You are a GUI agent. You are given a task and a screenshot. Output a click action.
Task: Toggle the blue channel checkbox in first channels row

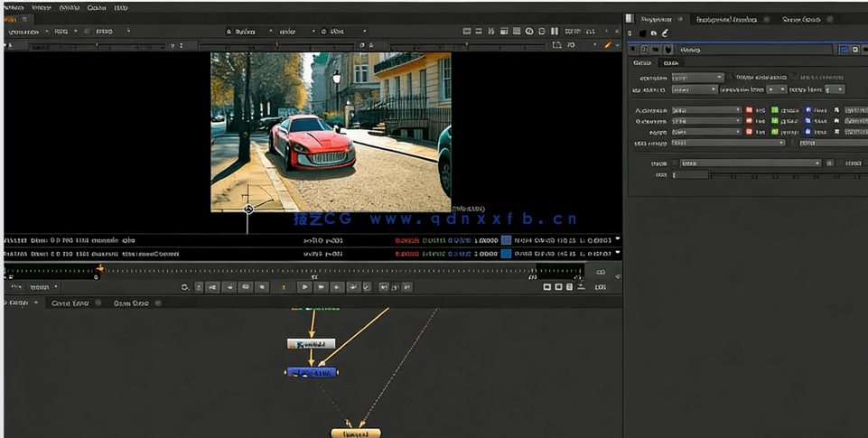807,110
